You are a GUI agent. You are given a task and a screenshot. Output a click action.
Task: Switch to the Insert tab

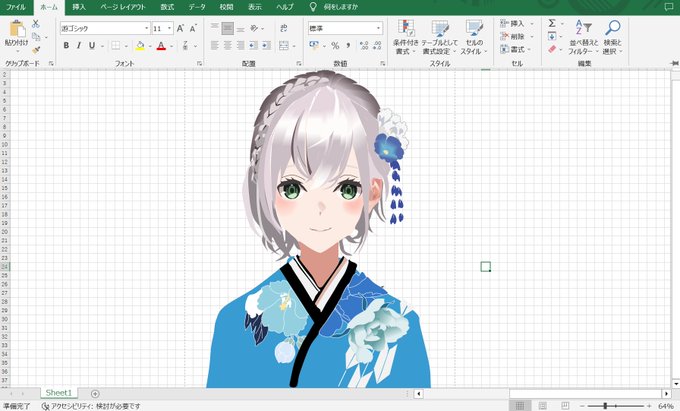[79, 7]
